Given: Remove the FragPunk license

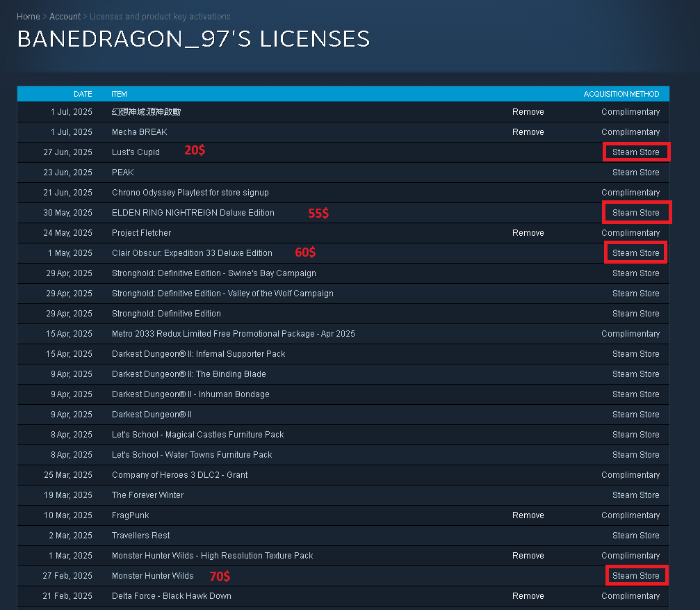Looking at the screenshot, I should (x=528, y=515).
